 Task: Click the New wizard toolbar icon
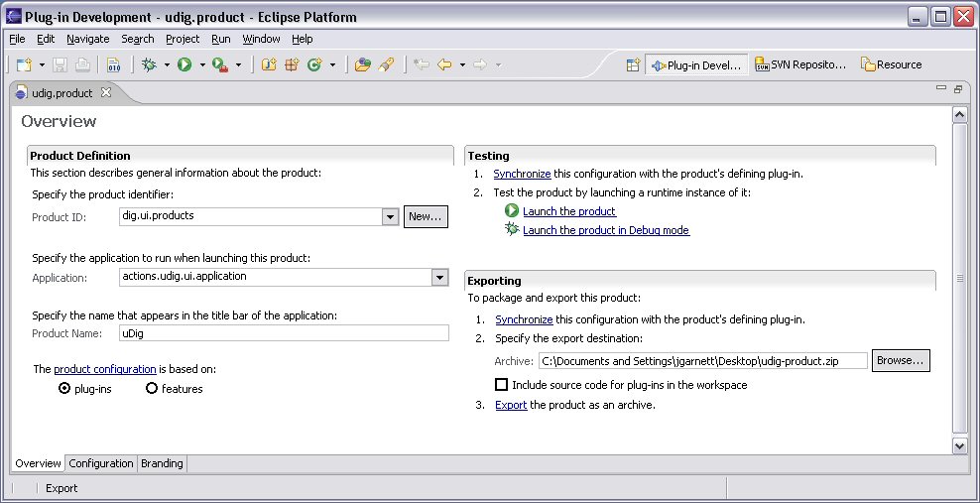24,64
